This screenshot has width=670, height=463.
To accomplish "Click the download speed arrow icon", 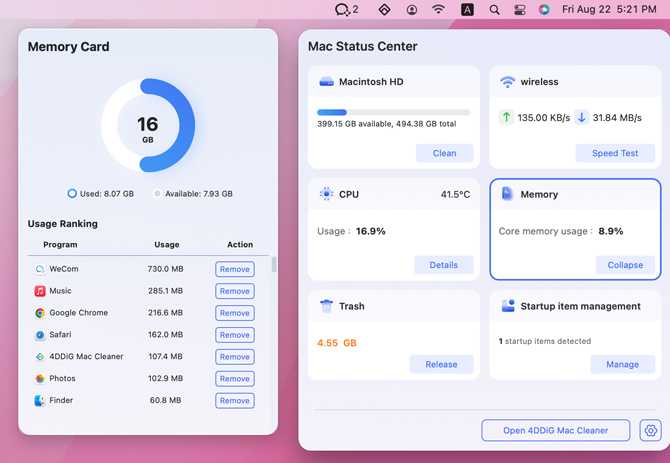I will [x=582, y=117].
